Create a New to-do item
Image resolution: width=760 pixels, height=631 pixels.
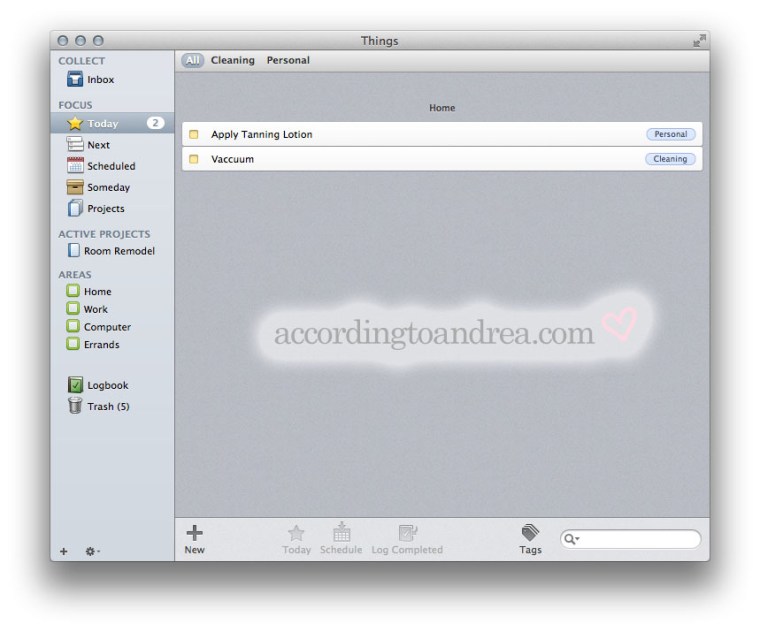[194, 538]
